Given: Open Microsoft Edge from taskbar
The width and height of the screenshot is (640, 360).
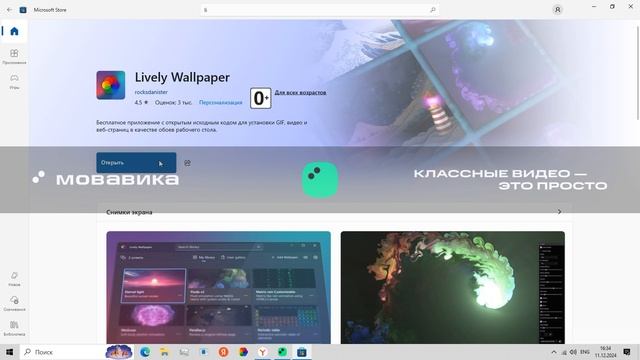Looking at the screenshot, I should click(x=145, y=352).
